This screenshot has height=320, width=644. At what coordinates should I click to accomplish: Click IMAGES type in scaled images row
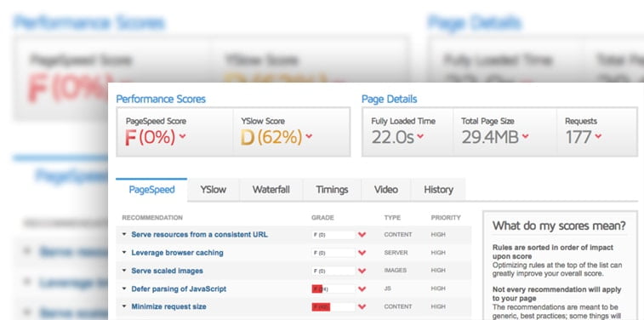pyautogui.click(x=396, y=271)
